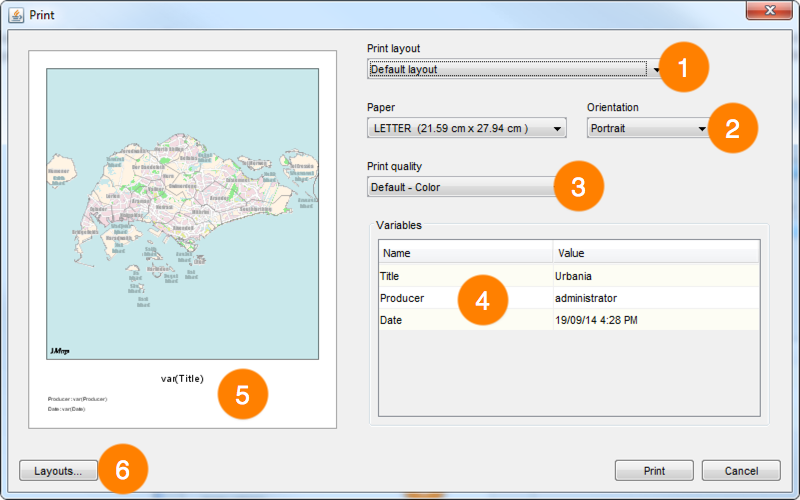Click the Cancel button
800x500 pixels.
741,470
